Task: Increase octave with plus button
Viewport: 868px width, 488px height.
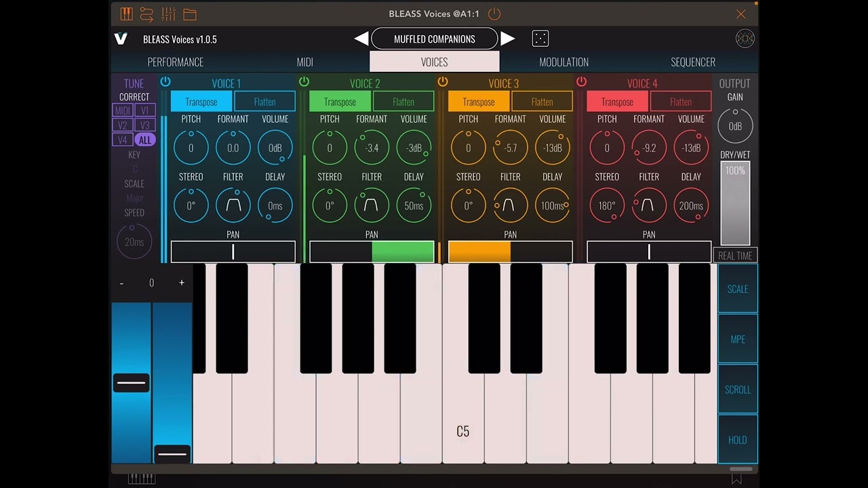Action: [x=182, y=283]
